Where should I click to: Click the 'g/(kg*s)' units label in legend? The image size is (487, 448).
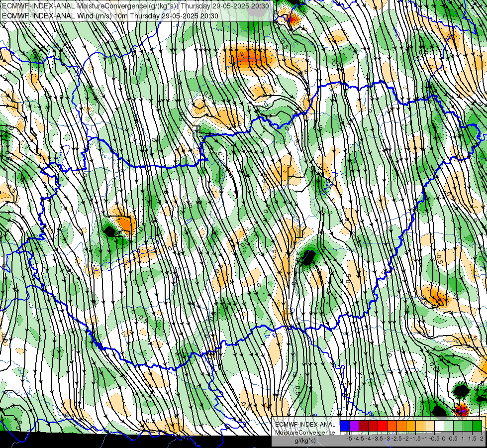point(305,441)
